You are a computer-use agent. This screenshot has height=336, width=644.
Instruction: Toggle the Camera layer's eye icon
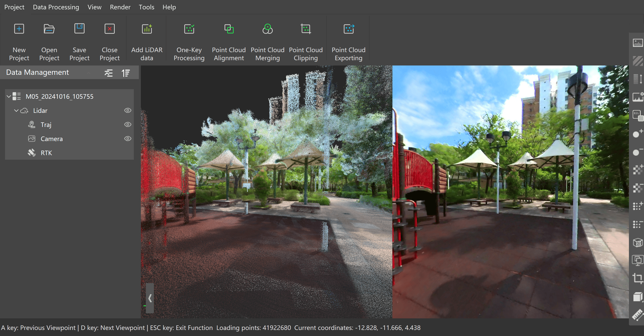128,139
